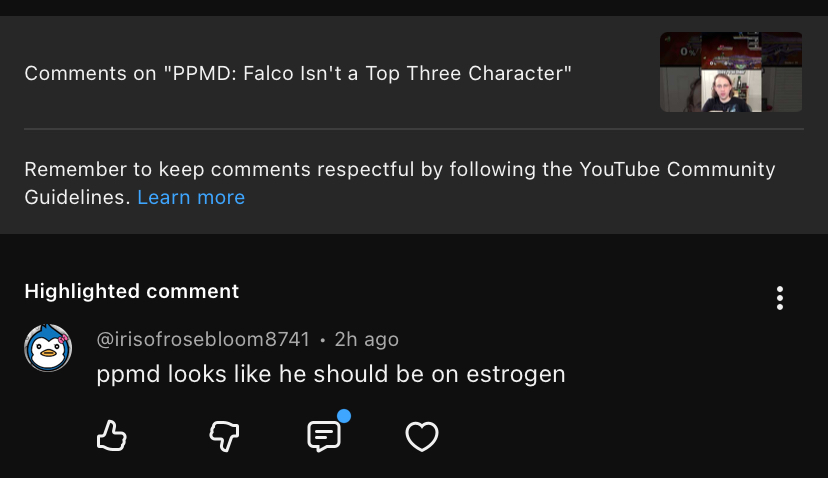The image size is (828, 478).
Task: Follow the Learn more link
Action: pos(191,197)
